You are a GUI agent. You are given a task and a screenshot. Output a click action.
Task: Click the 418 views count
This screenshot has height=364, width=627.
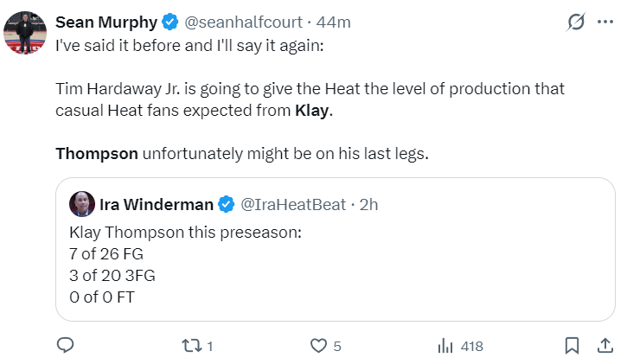pos(472,346)
